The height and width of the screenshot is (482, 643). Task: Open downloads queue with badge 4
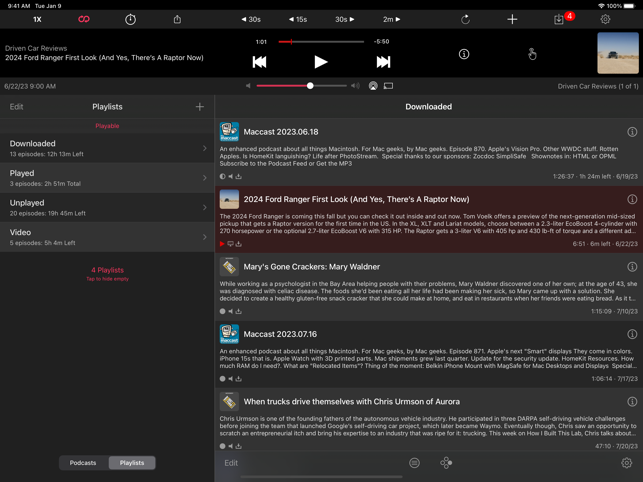562,19
